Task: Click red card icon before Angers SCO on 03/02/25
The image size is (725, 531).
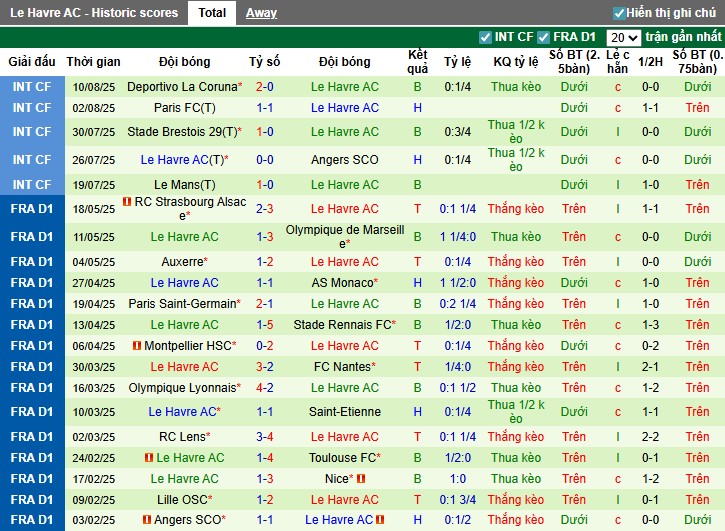Action: (x=147, y=520)
